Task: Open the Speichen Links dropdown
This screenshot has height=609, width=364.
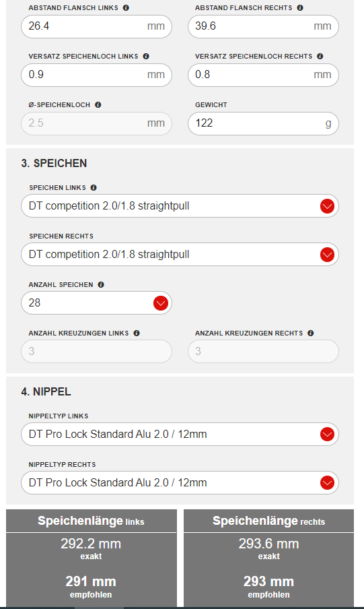Action: (x=180, y=206)
